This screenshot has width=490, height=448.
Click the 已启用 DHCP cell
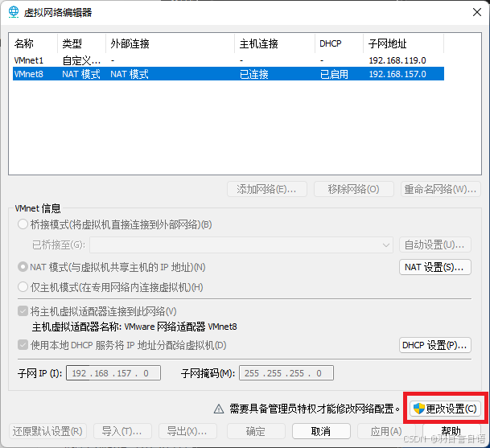(334, 74)
